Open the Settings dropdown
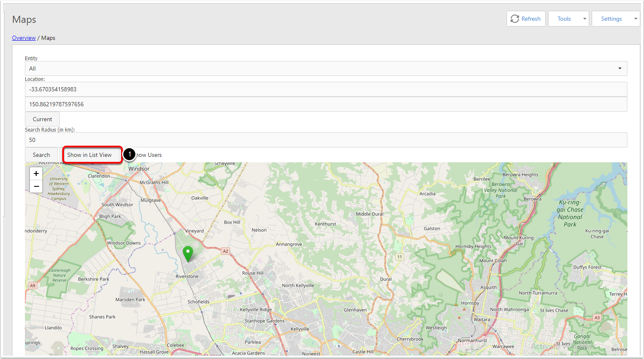The height and width of the screenshot is (359, 644). click(x=616, y=19)
